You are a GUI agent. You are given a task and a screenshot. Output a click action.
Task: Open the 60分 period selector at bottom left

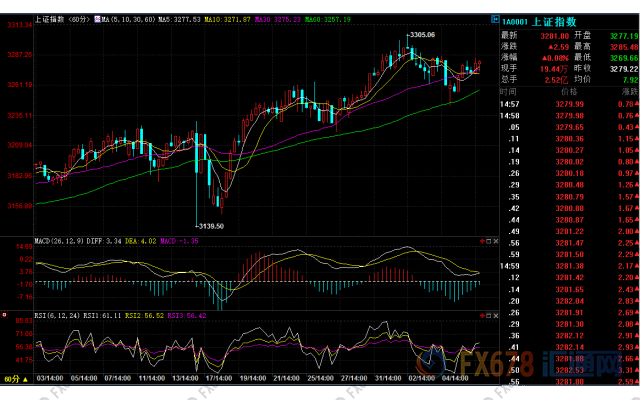click(16, 379)
